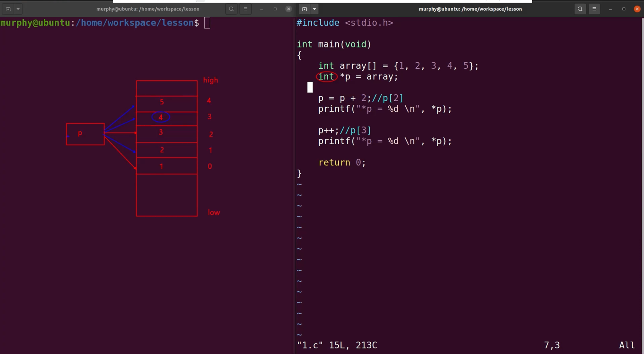
Task: Click the left terminal title bar text
Action: pos(148,9)
